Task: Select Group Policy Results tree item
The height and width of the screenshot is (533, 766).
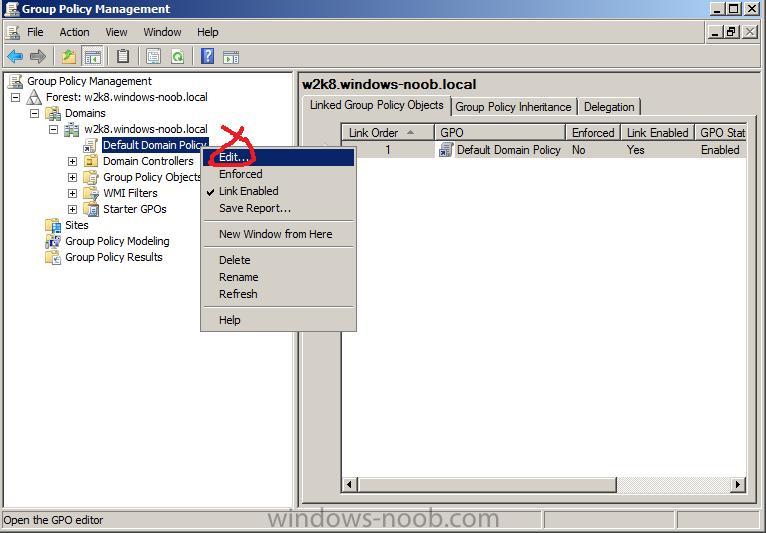Action: [x=114, y=257]
